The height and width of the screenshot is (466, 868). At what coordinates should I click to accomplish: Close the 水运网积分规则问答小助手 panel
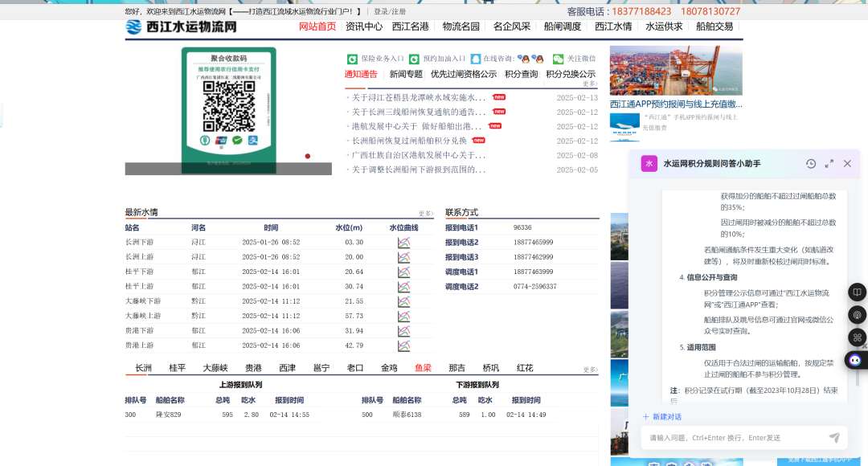click(847, 164)
